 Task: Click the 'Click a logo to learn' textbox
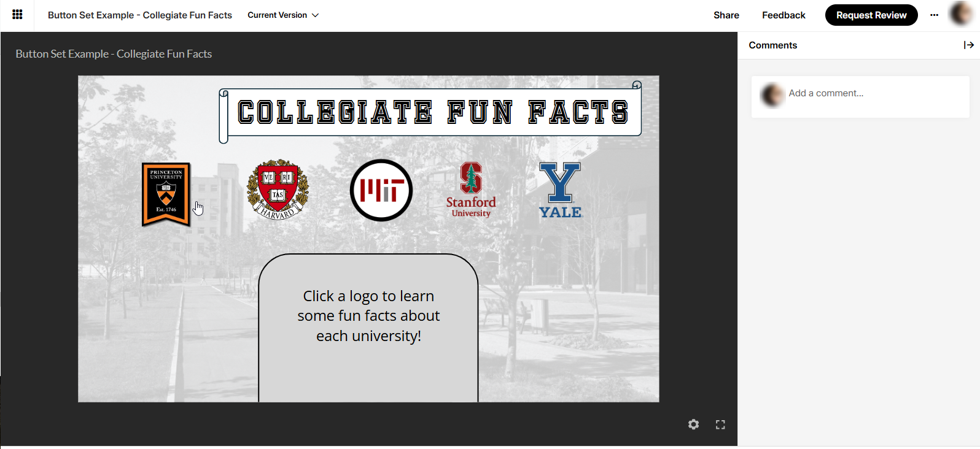point(368,328)
